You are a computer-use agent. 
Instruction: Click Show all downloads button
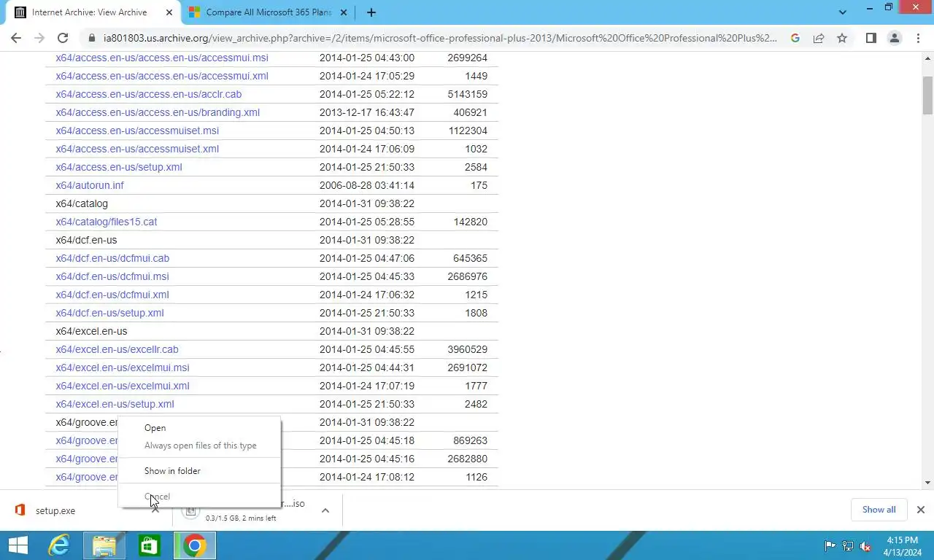coord(879,510)
